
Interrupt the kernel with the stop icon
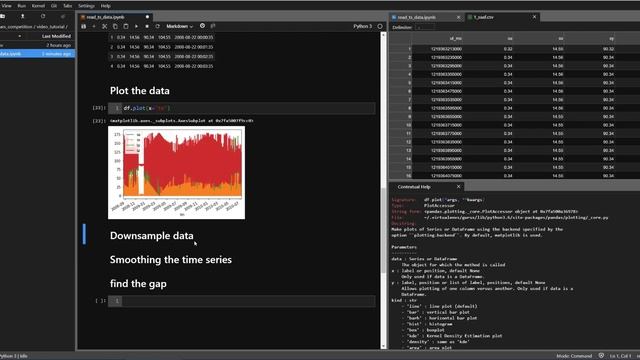(x=147, y=26)
